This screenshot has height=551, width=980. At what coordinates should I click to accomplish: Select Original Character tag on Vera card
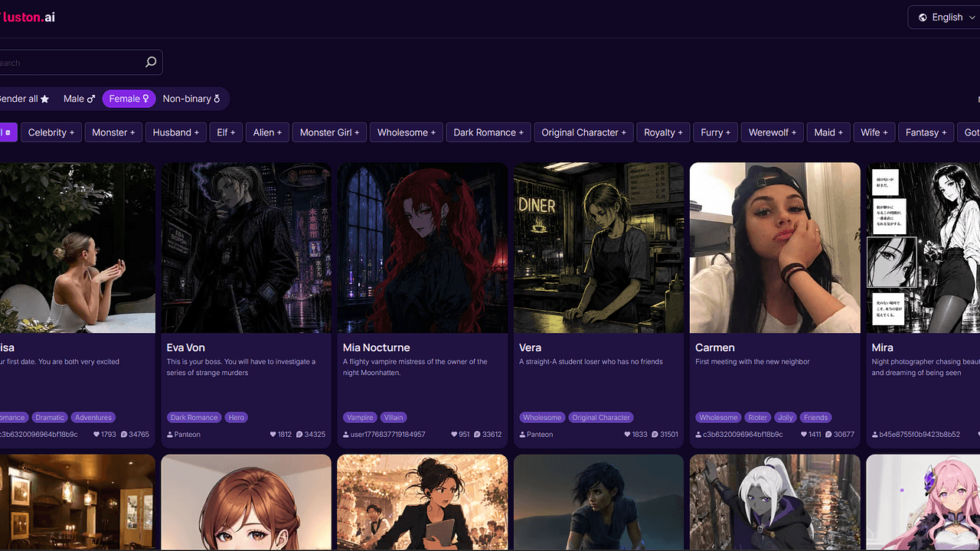pyautogui.click(x=601, y=417)
